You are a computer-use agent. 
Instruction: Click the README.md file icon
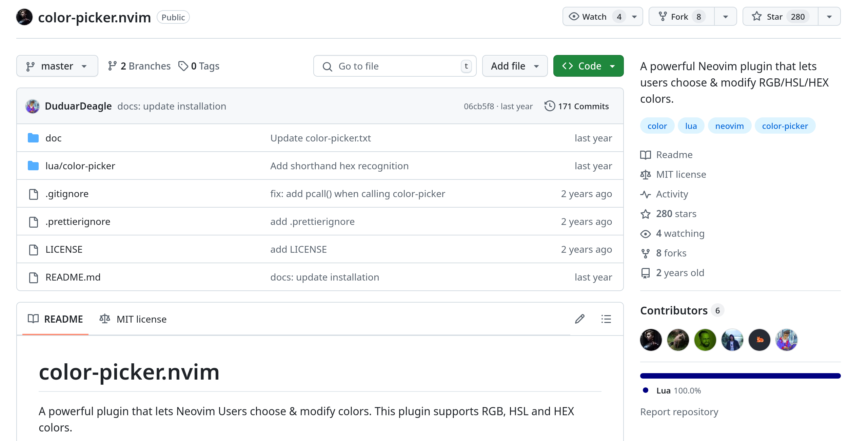click(33, 277)
